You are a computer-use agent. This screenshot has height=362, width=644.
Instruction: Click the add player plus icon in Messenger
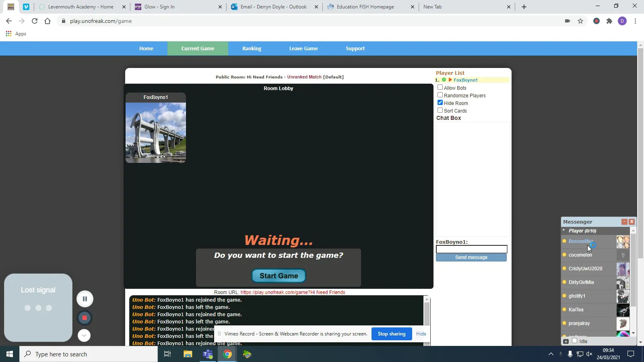[566, 341]
